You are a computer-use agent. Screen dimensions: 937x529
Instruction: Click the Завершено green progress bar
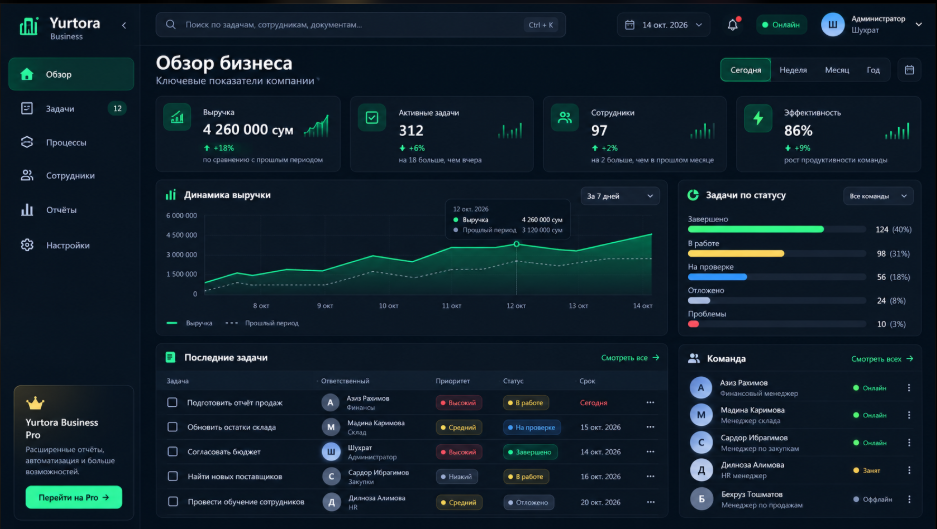coord(755,230)
